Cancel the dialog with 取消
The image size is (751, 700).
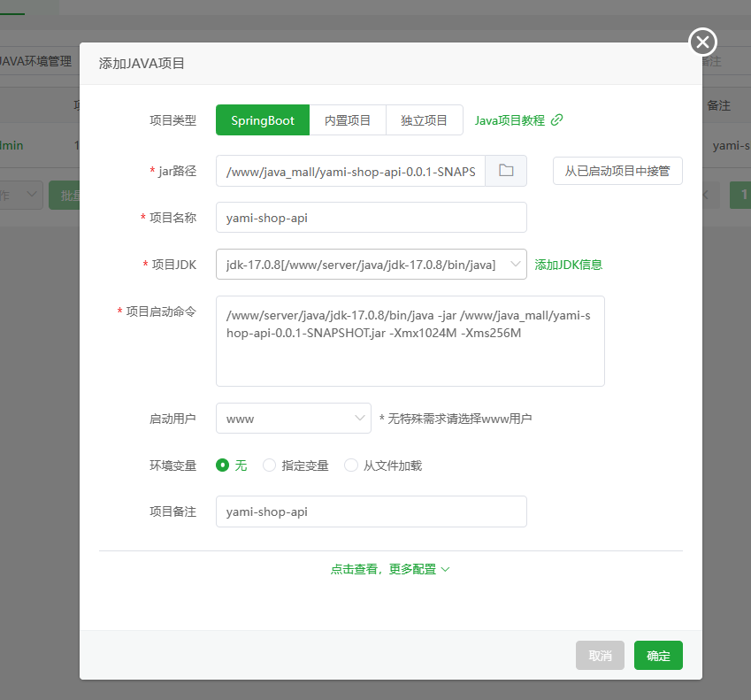pyautogui.click(x=600, y=655)
